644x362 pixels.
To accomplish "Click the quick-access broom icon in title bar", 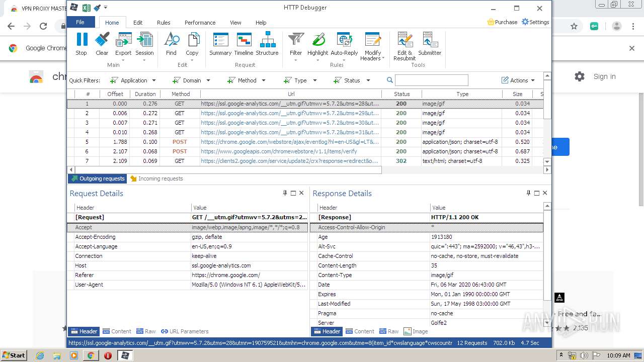I will (x=97, y=8).
